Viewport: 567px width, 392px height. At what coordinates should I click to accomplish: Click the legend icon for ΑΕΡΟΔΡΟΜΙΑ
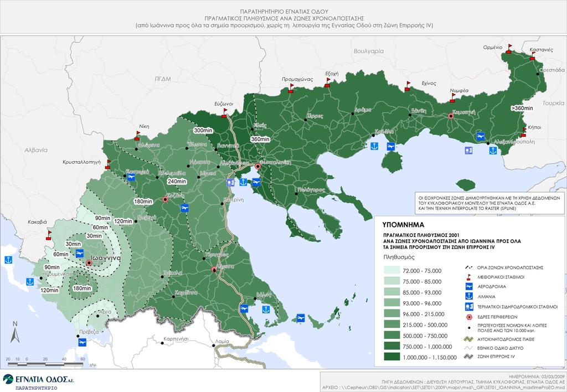pyautogui.click(x=468, y=287)
